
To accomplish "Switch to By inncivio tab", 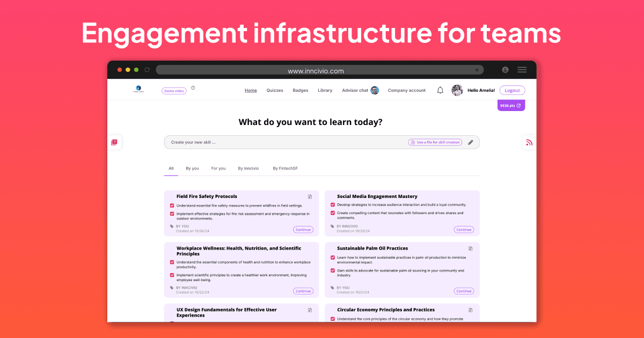I will pos(248,168).
